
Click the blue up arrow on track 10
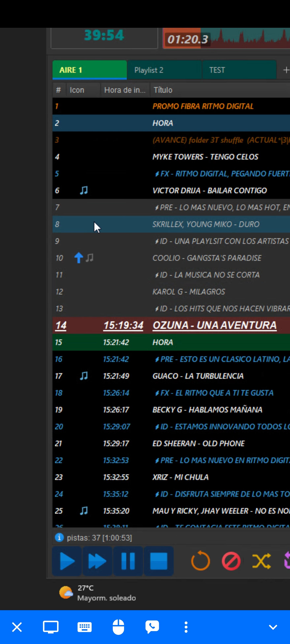point(79,258)
